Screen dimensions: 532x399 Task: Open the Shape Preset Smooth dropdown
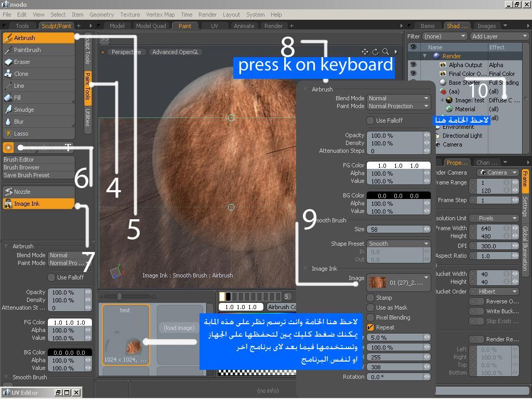coord(398,244)
